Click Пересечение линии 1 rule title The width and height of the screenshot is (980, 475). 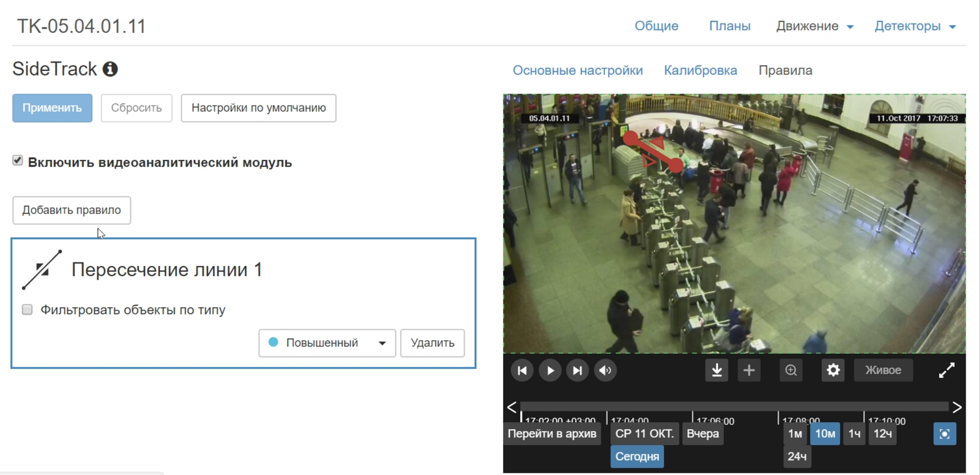pos(167,270)
